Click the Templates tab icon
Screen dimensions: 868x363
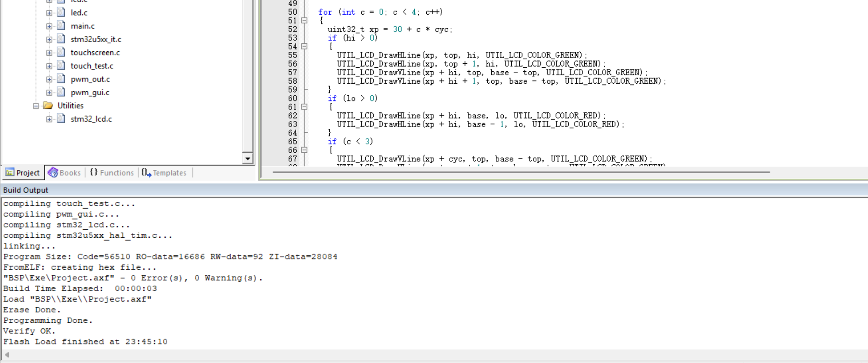147,173
